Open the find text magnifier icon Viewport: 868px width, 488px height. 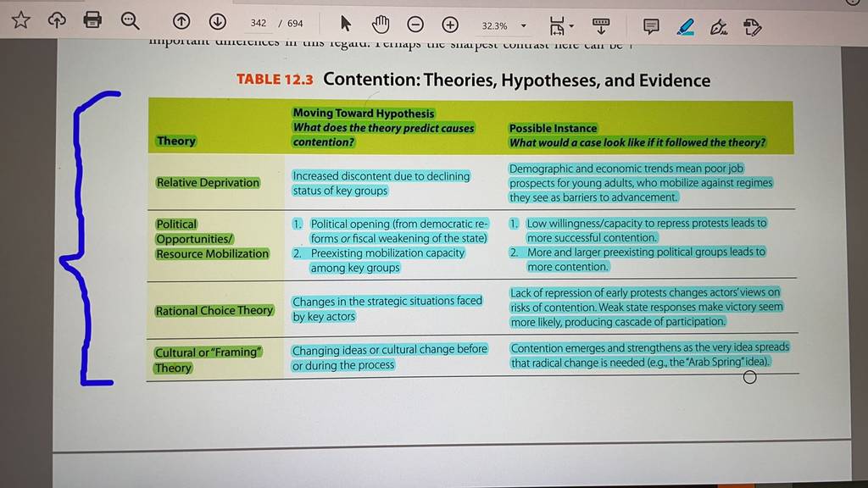click(x=130, y=21)
